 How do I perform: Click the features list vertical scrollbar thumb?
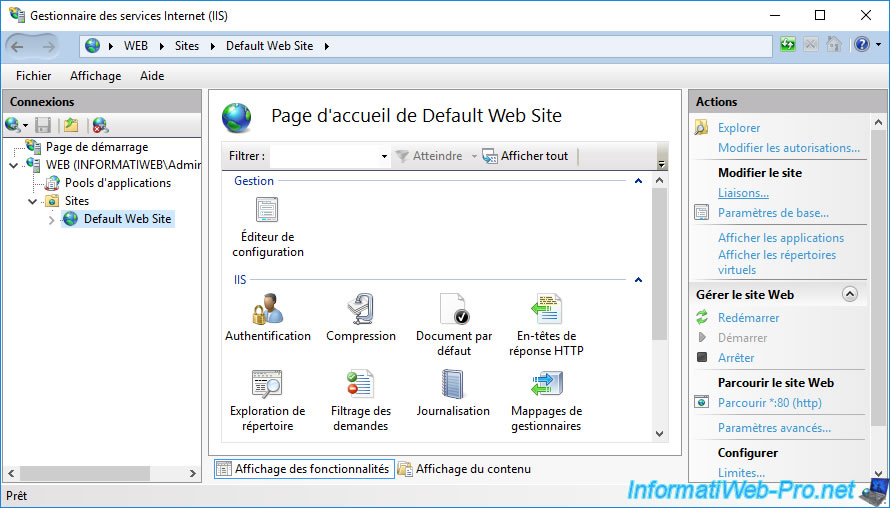[x=659, y=264]
